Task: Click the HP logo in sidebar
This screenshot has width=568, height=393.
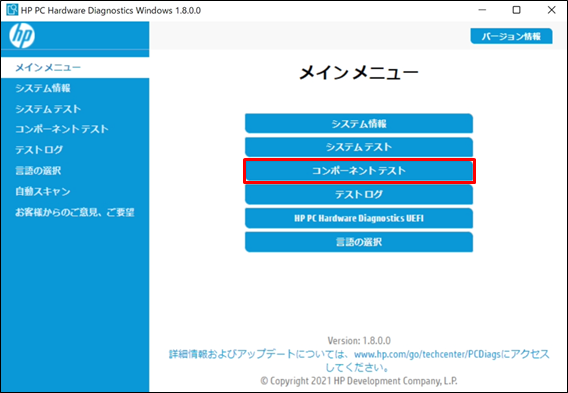Action: click(x=22, y=36)
